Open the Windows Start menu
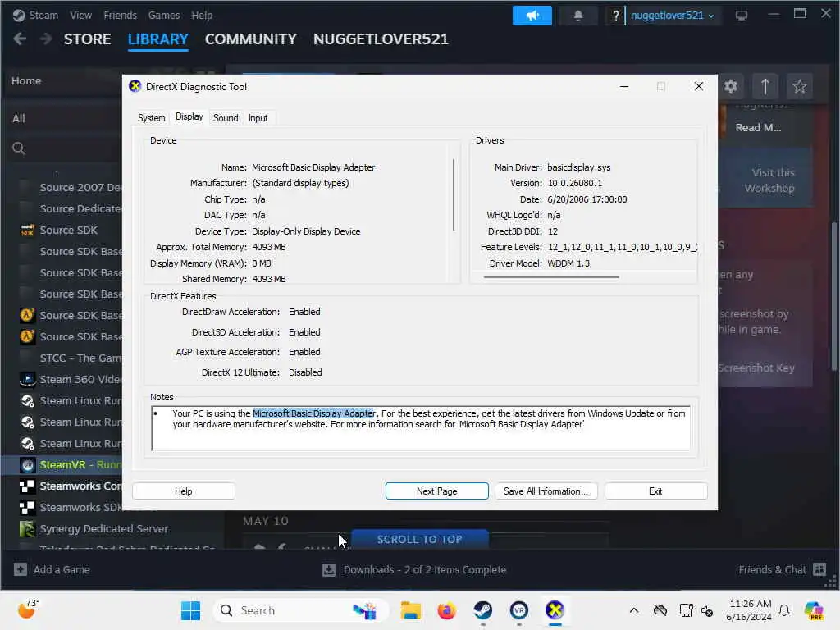This screenshot has width=840, height=630. (190, 610)
